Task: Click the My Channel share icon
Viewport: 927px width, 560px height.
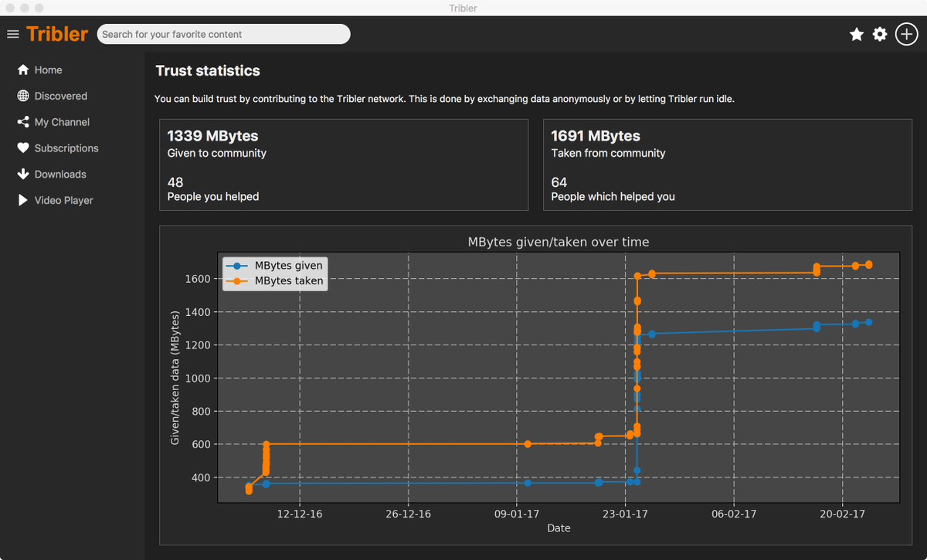Action: (x=22, y=122)
